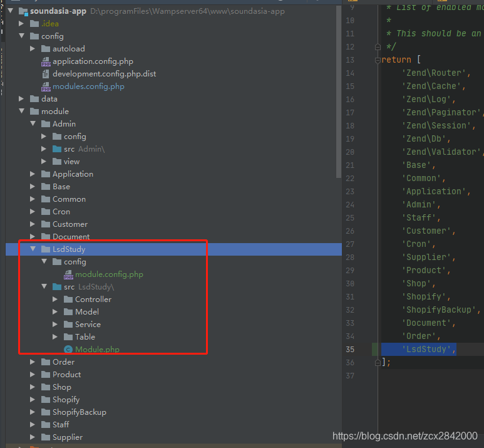The image size is (484, 448).
Task: Click the module.config.php PHP file icon
Action: click(68, 274)
